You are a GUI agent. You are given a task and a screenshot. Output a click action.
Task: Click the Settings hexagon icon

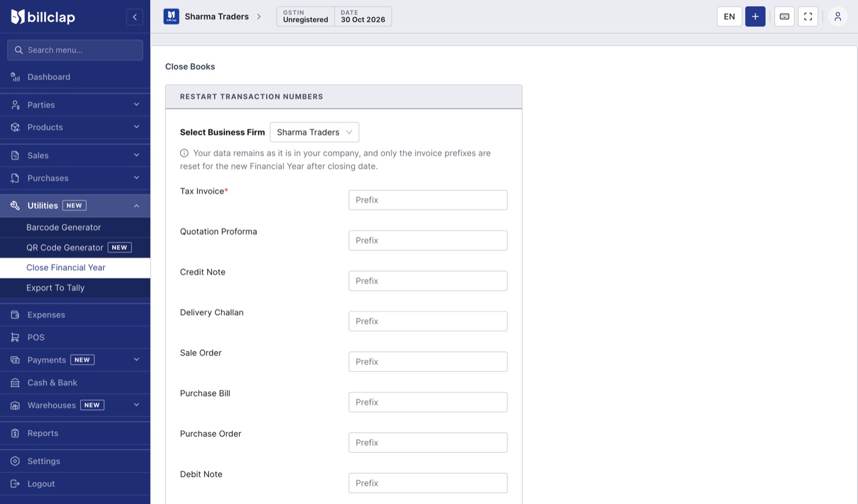click(x=15, y=461)
